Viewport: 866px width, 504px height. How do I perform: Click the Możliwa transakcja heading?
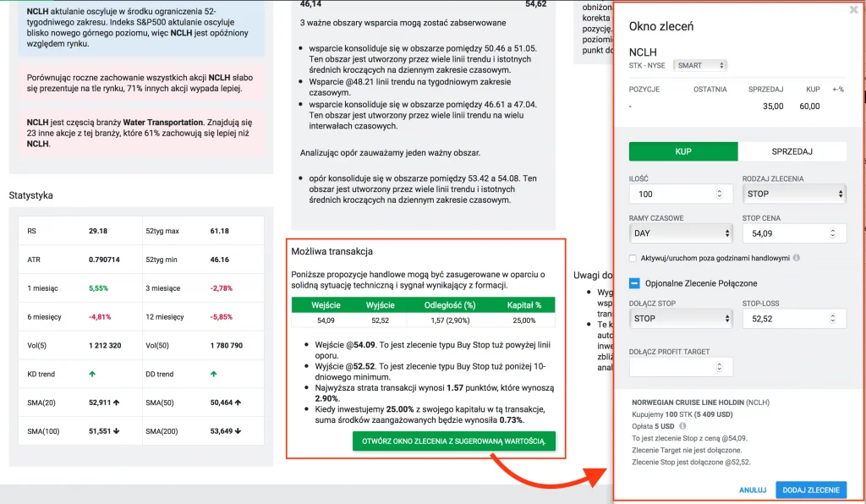pyautogui.click(x=332, y=251)
